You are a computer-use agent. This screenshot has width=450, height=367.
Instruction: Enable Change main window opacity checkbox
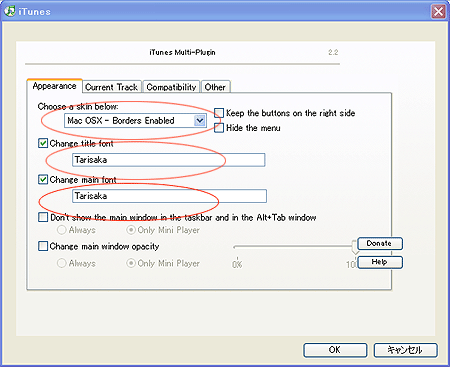(43, 246)
